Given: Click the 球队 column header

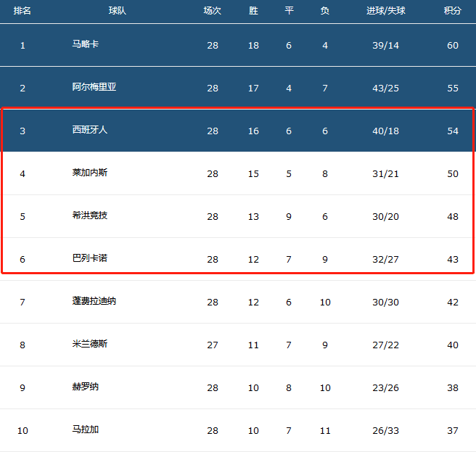Looking at the screenshot, I should coord(117,11).
